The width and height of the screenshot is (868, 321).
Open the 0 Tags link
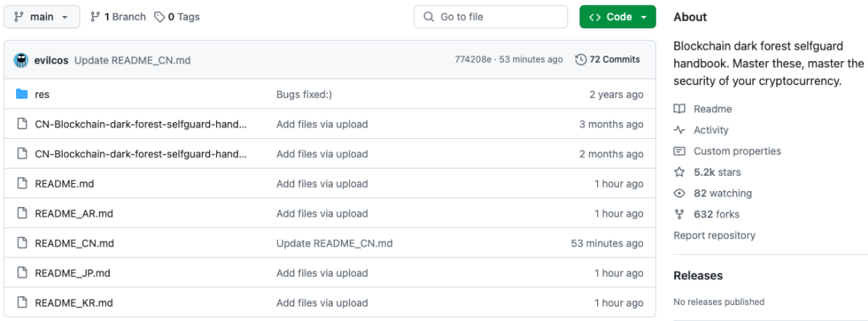pos(177,17)
